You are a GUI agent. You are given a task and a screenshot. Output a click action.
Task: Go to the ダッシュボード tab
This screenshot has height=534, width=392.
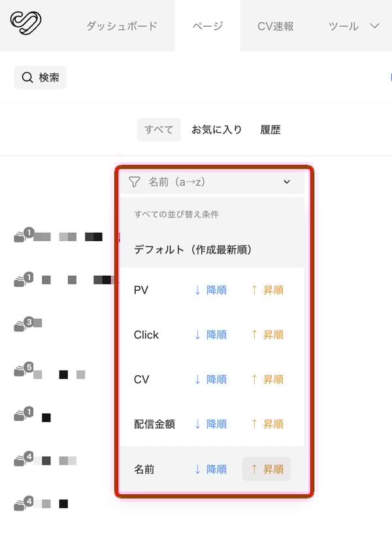click(122, 26)
